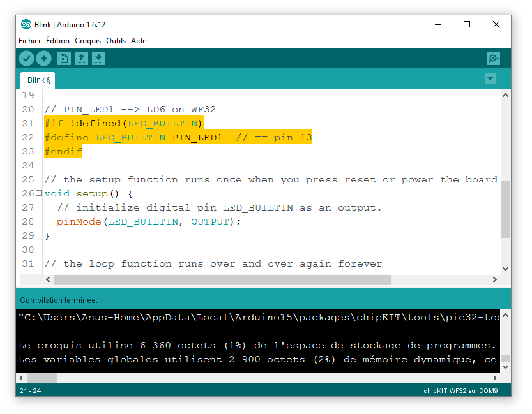Select the Blink sketch tab
The height and width of the screenshot is (414, 532).
tap(38, 80)
